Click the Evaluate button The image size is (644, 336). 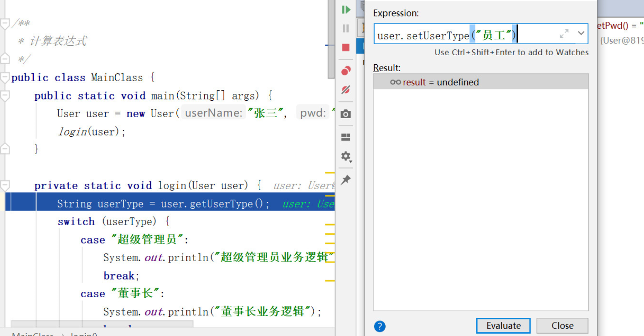tap(503, 326)
